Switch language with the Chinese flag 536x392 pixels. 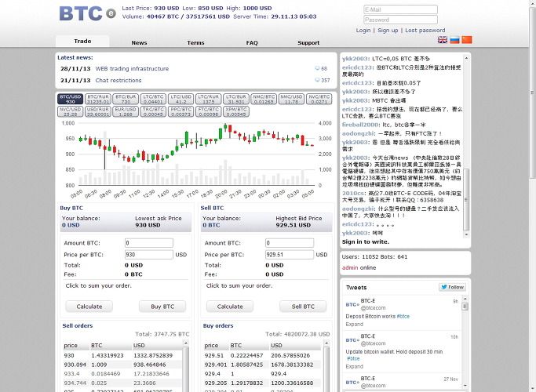click(467, 40)
